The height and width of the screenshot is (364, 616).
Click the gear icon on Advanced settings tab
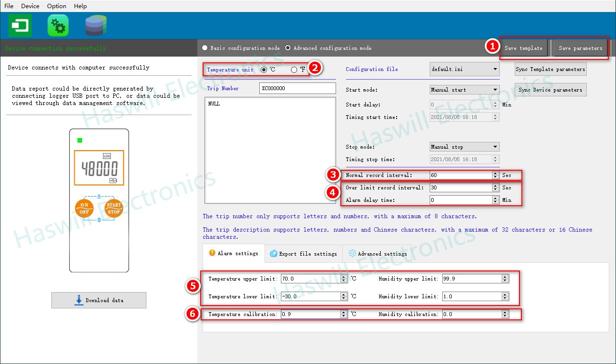pos(352,253)
